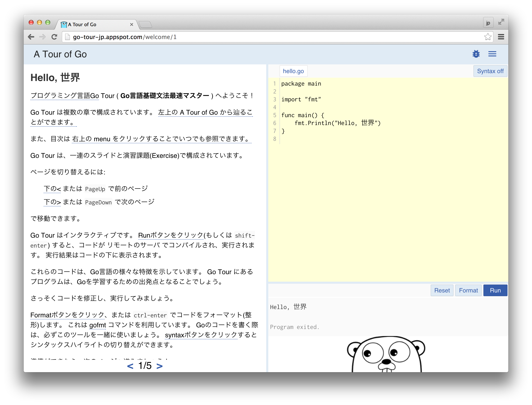Click the 1/5 page indicator

tap(145, 366)
